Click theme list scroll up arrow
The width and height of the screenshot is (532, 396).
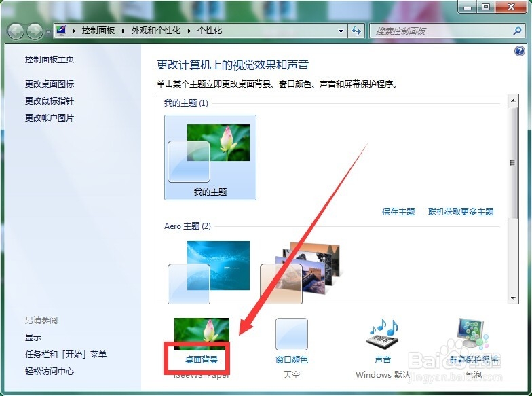(x=513, y=101)
